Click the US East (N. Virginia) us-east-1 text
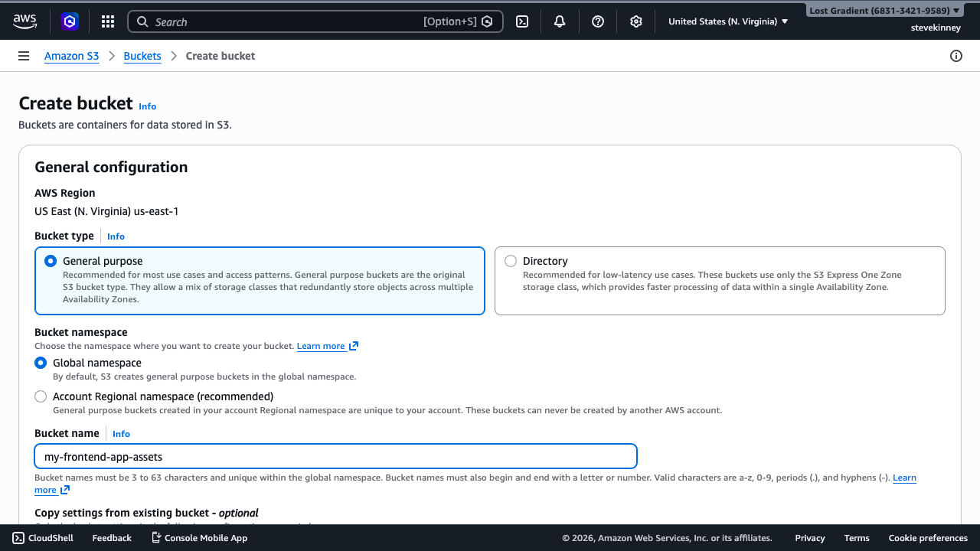 pyautogui.click(x=106, y=211)
